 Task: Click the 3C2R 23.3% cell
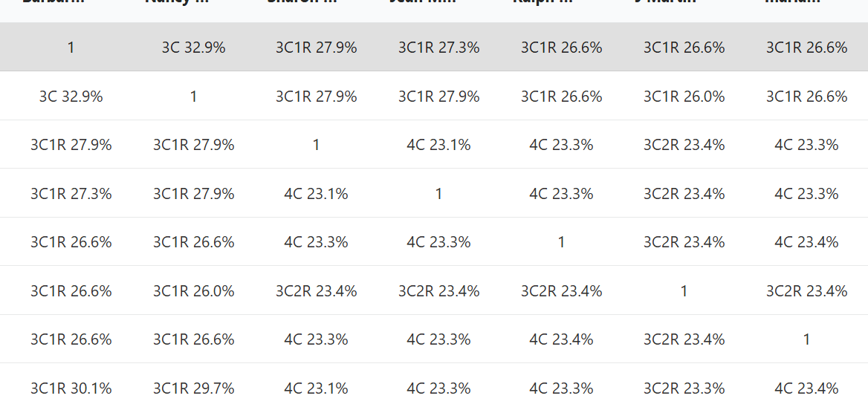(x=684, y=388)
